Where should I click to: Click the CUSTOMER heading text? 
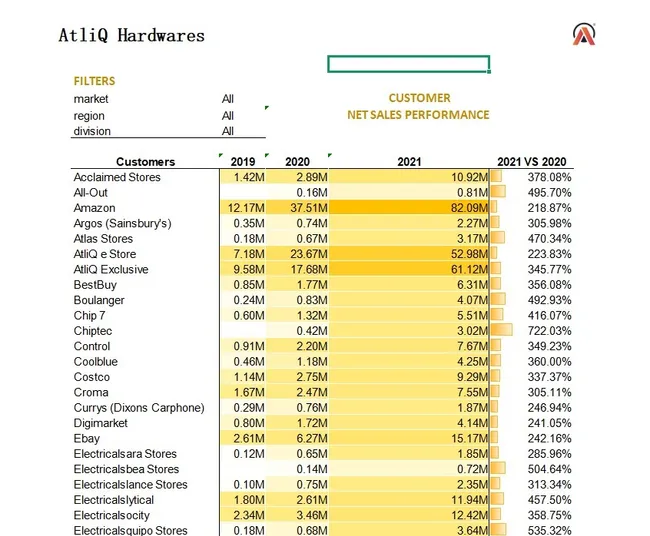419,98
